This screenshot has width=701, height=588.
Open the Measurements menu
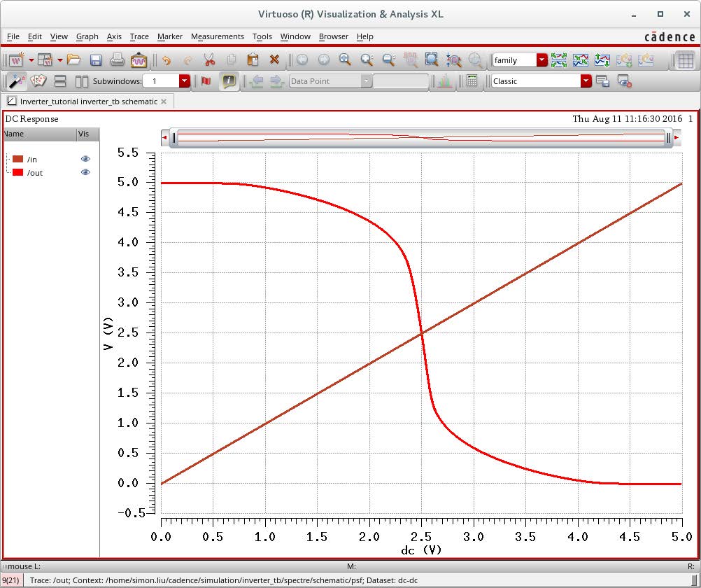coord(217,36)
